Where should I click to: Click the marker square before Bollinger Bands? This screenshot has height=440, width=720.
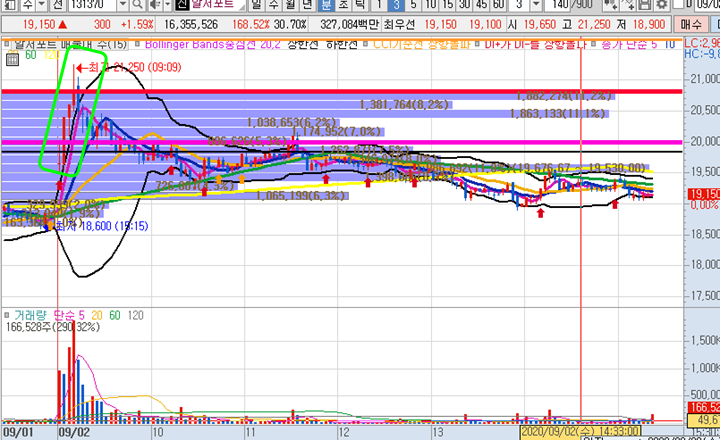coord(137,44)
